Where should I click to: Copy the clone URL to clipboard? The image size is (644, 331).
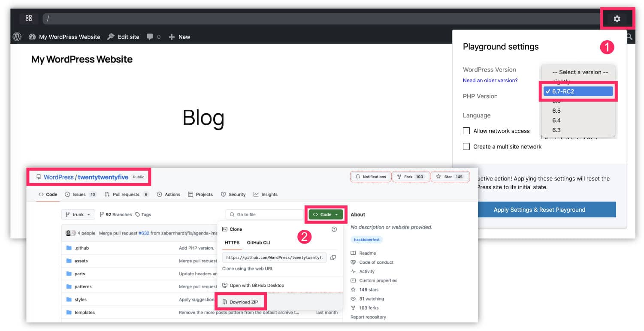333,258
